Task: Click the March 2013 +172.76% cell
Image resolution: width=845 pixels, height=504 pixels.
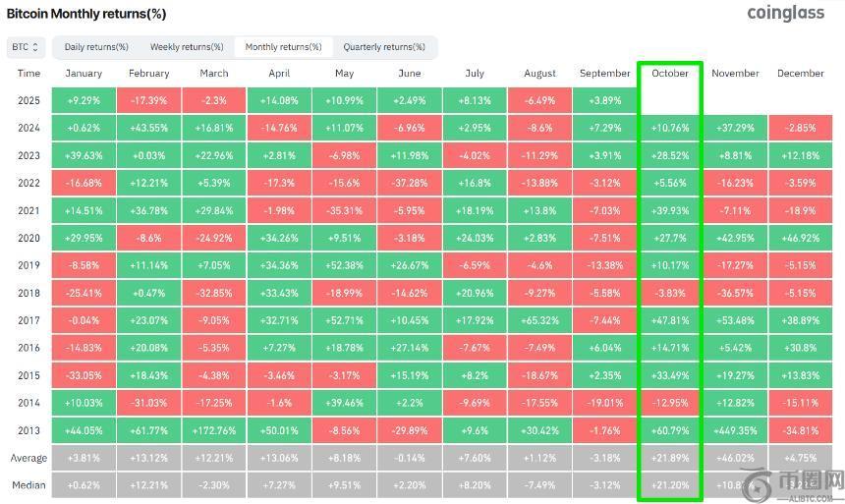Action: pos(214,430)
